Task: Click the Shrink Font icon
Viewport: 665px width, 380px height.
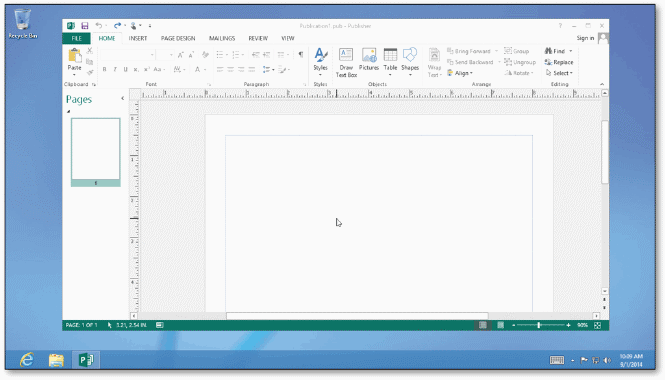Action: click(x=191, y=55)
